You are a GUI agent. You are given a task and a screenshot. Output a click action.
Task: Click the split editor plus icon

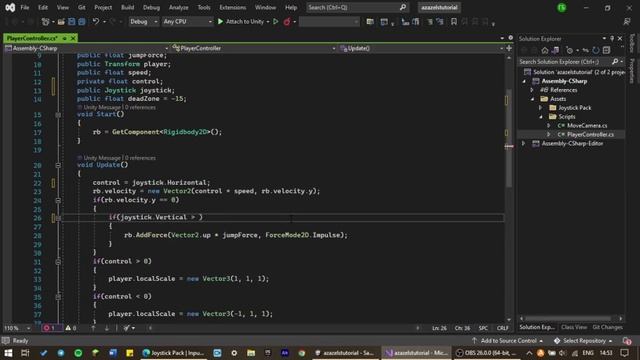[509, 48]
